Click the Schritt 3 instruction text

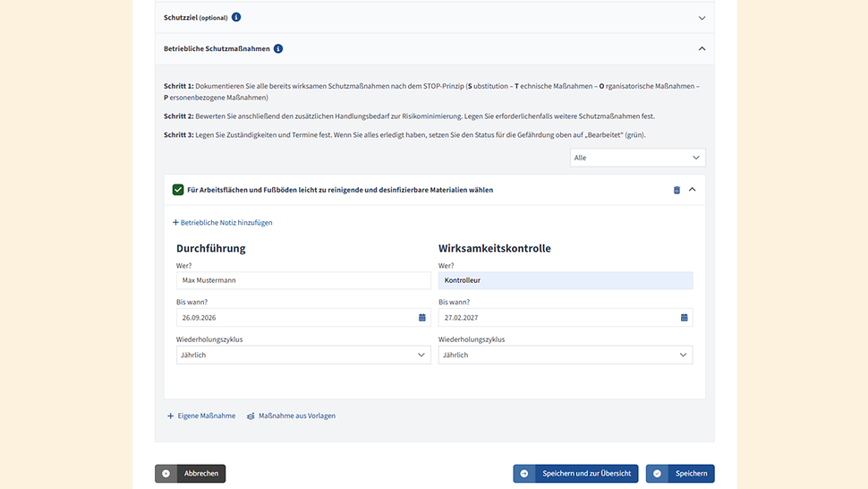pyautogui.click(x=404, y=134)
